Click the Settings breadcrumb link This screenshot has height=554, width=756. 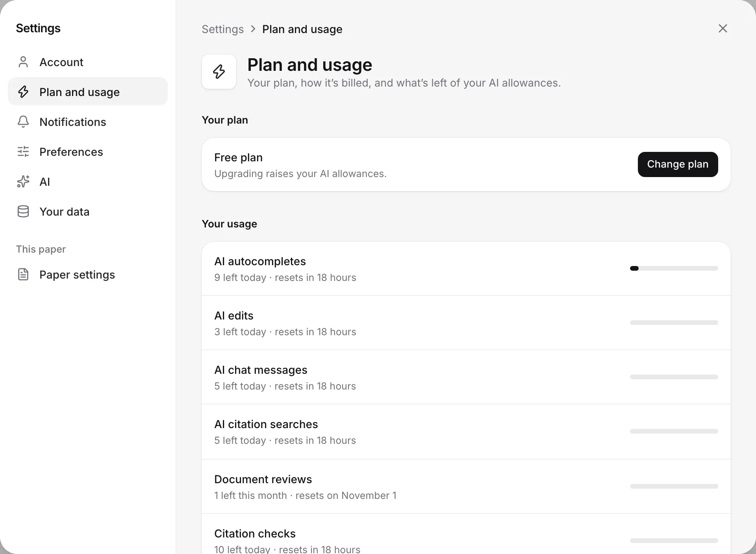point(223,29)
